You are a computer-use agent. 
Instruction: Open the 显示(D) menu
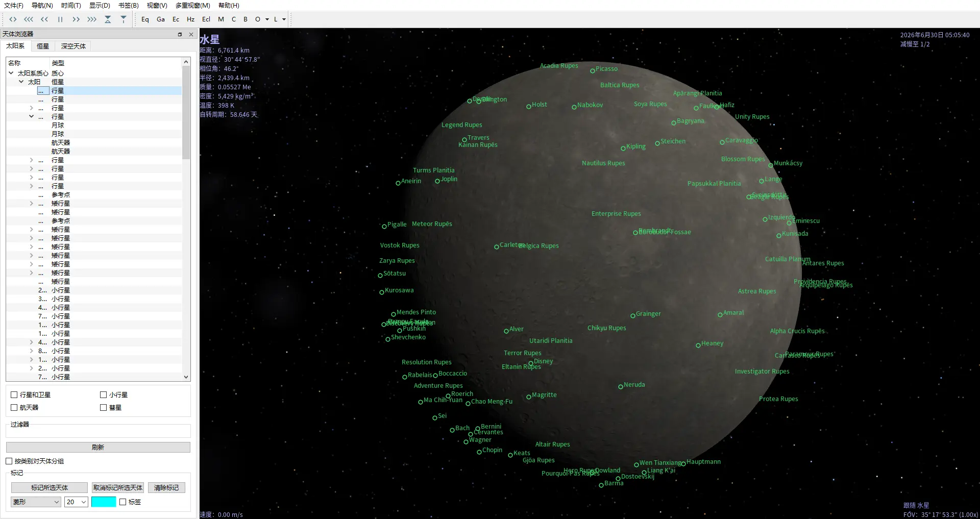tap(100, 6)
